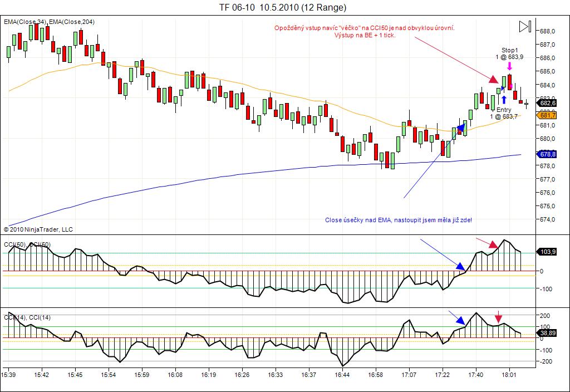
Task: Click the 38,89 CCI(14) value marker
Action: coord(547,333)
